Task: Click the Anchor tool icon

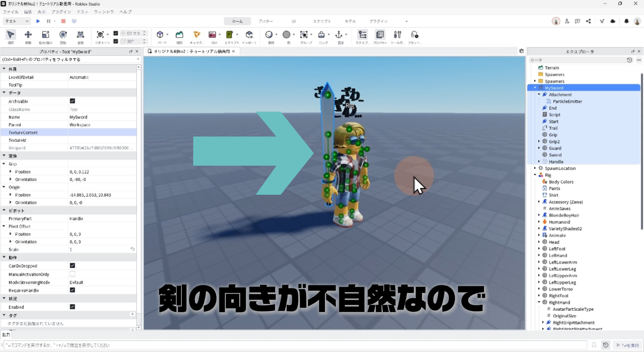Action: (x=339, y=35)
